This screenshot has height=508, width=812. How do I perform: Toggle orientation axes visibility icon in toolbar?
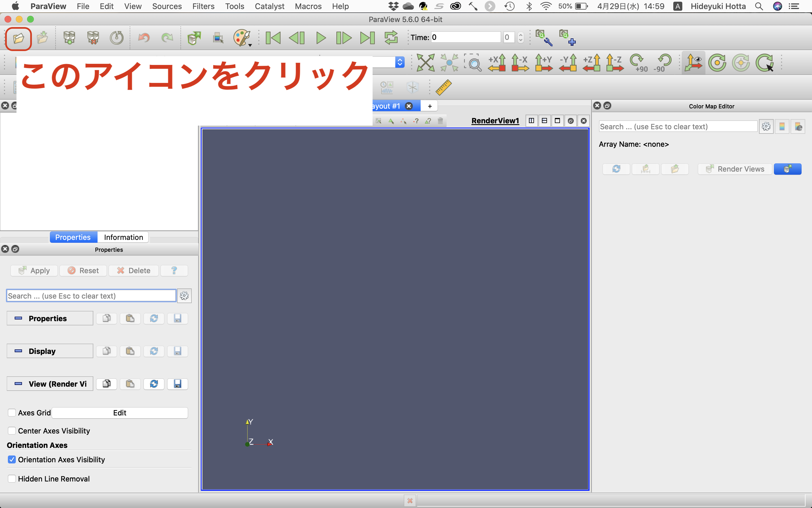point(693,62)
